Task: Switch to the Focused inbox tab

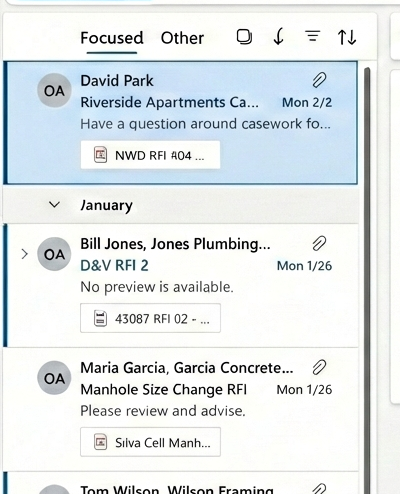Action: 112,38
